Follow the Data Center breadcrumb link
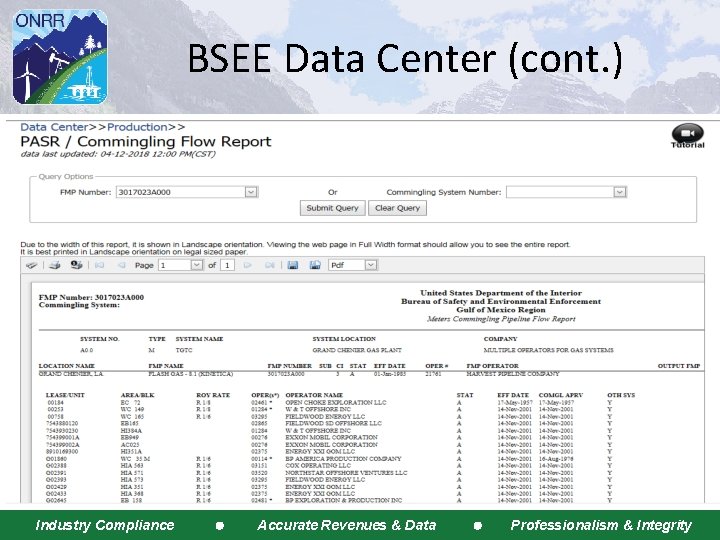 pos(54,127)
